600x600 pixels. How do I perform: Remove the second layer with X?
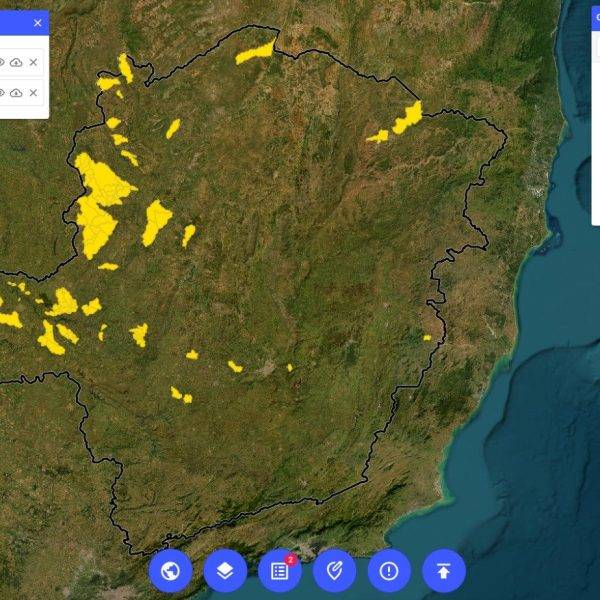point(33,93)
